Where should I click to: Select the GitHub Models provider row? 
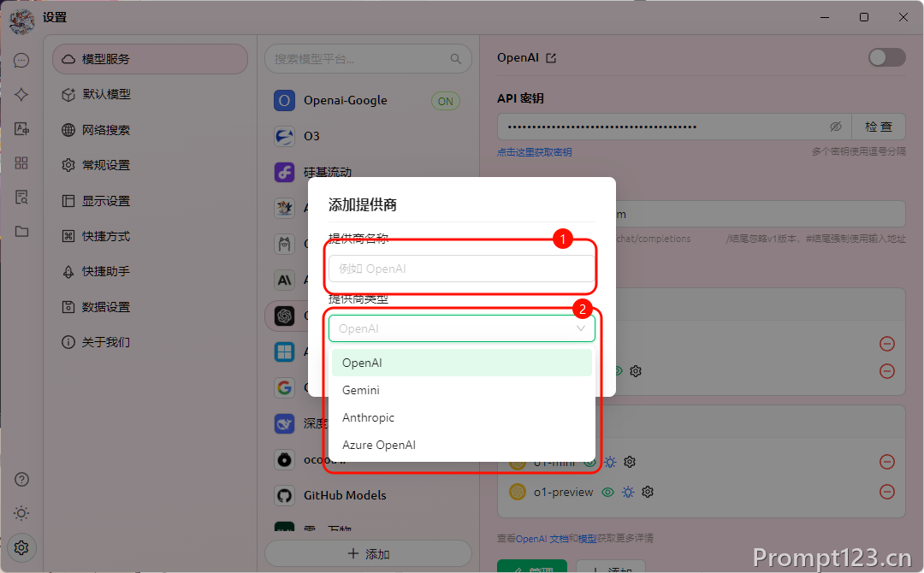coord(368,495)
